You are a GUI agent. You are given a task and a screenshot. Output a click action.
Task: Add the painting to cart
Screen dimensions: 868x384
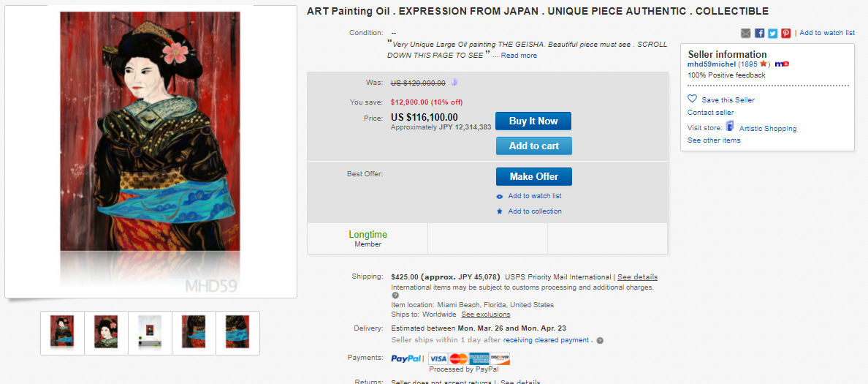click(x=533, y=146)
